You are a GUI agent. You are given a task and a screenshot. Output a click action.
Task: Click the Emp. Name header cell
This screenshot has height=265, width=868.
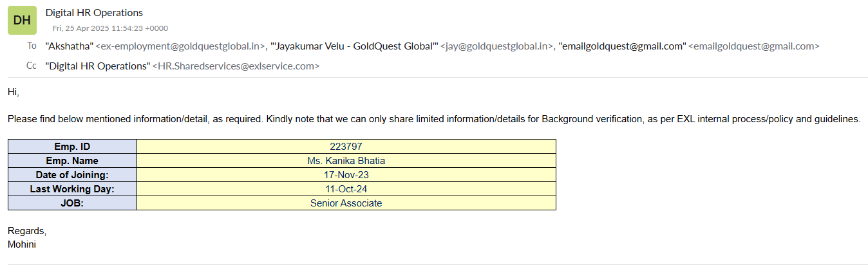coord(72,161)
